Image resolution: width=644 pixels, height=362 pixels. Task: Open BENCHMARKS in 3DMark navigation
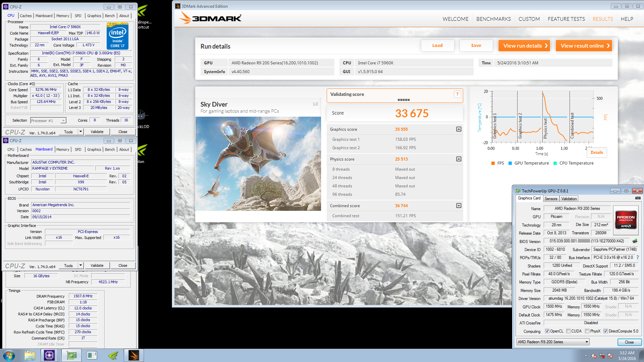pyautogui.click(x=493, y=19)
